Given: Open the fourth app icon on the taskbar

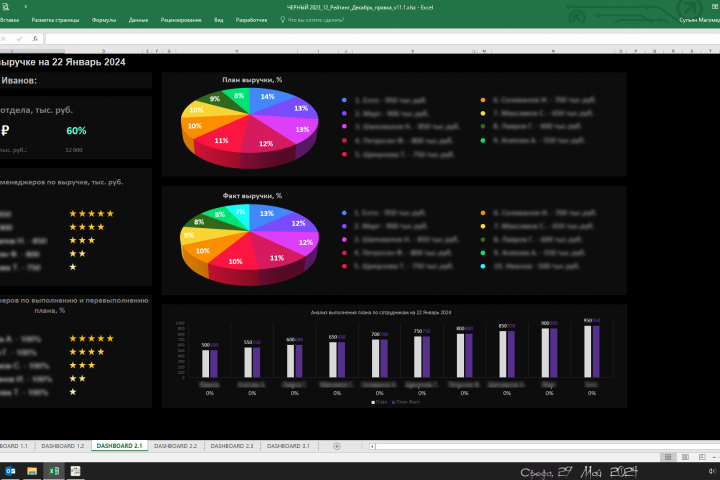Looking at the screenshot, I should (x=75, y=471).
